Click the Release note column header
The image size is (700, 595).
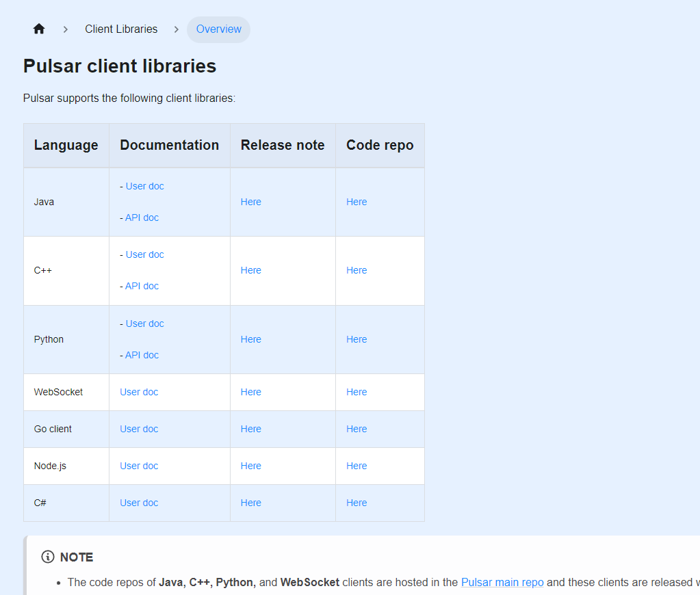[x=283, y=145]
